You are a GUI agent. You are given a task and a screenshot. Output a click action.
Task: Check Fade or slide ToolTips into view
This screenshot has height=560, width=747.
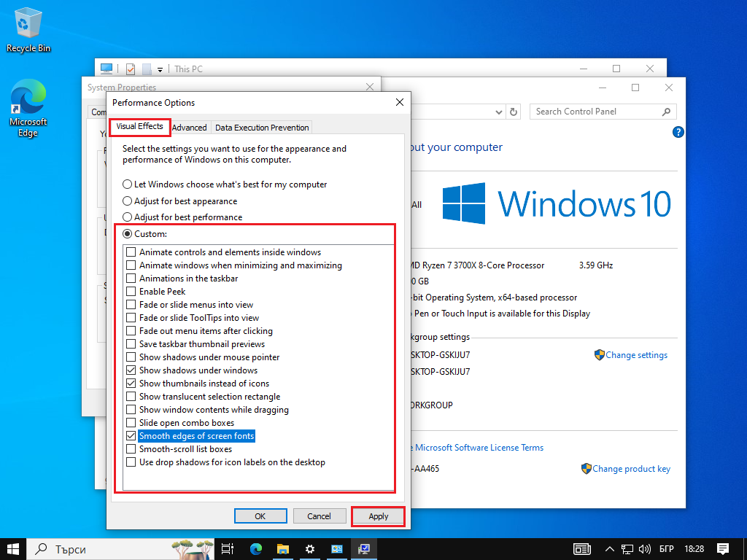131,318
